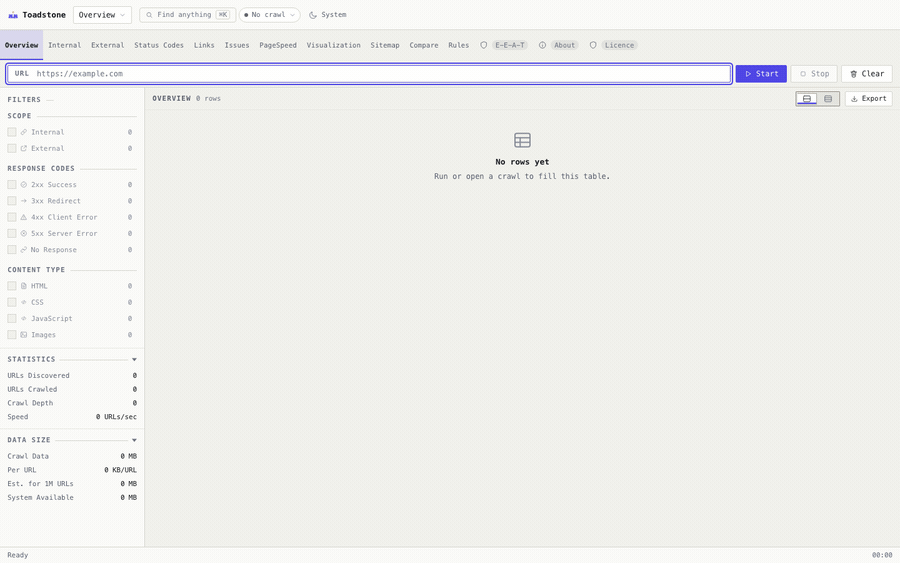
Task: Click the Toadstone logo icon
Action: (13, 15)
